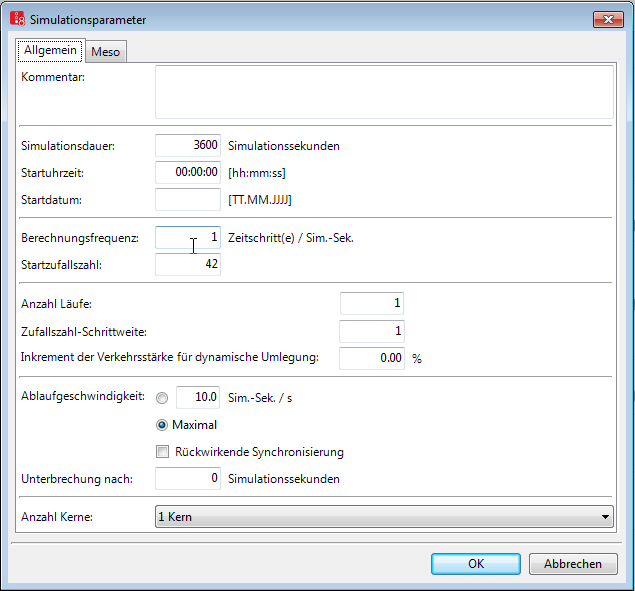
Task: Focus the Simulationsdauer field showing 3600
Action: tap(188, 145)
